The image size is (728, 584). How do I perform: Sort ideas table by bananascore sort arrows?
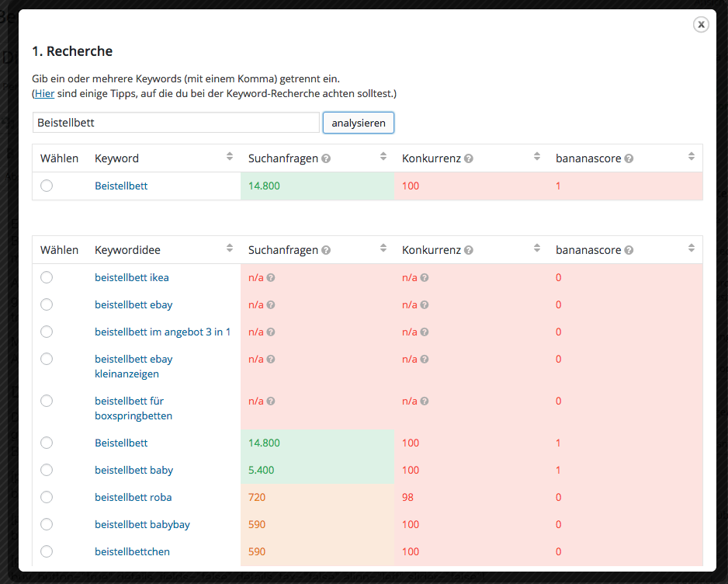[691, 249]
